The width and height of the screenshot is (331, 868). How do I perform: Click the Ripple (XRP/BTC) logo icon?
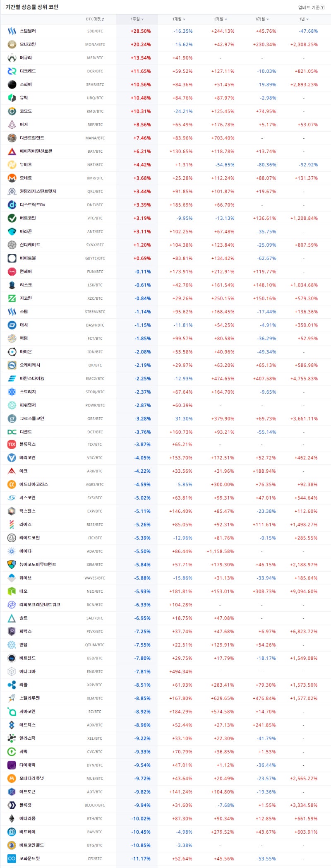point(12,685)
